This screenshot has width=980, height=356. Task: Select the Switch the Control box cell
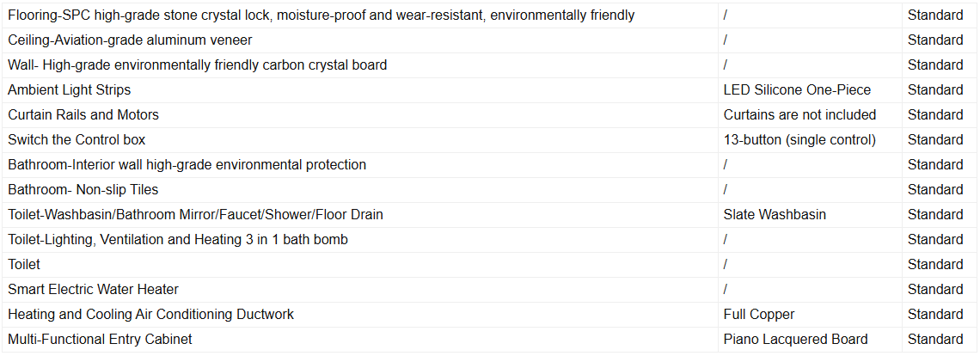point(77,140)
